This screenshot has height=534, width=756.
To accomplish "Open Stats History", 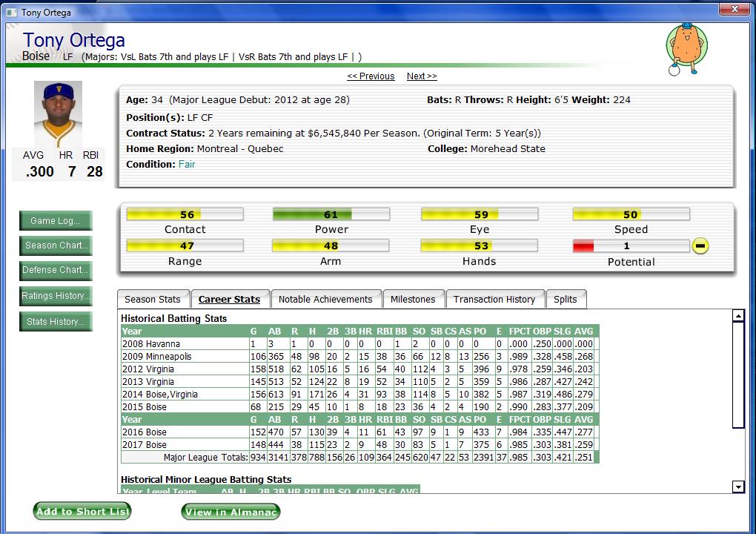I will [56, 322].
